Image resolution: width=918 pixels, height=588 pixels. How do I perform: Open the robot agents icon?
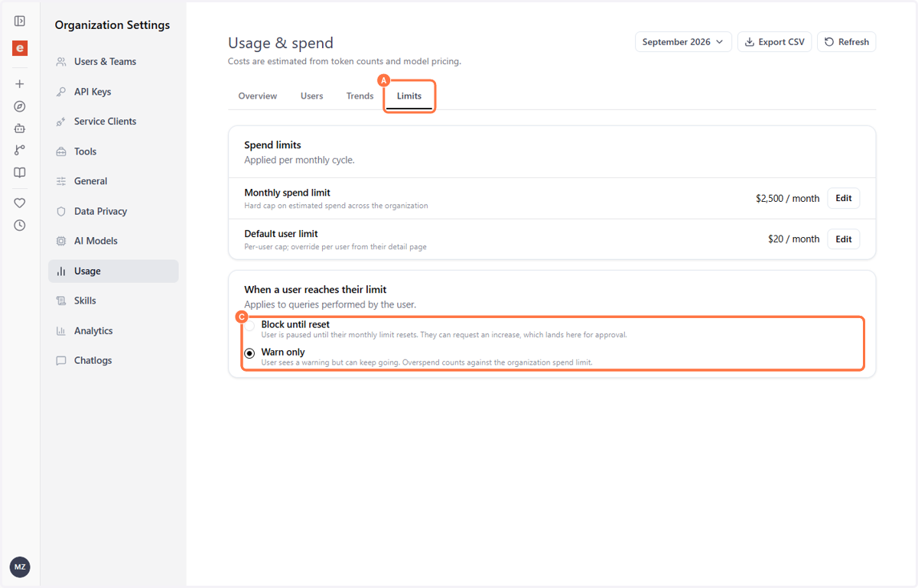click(x=20, y=128)
